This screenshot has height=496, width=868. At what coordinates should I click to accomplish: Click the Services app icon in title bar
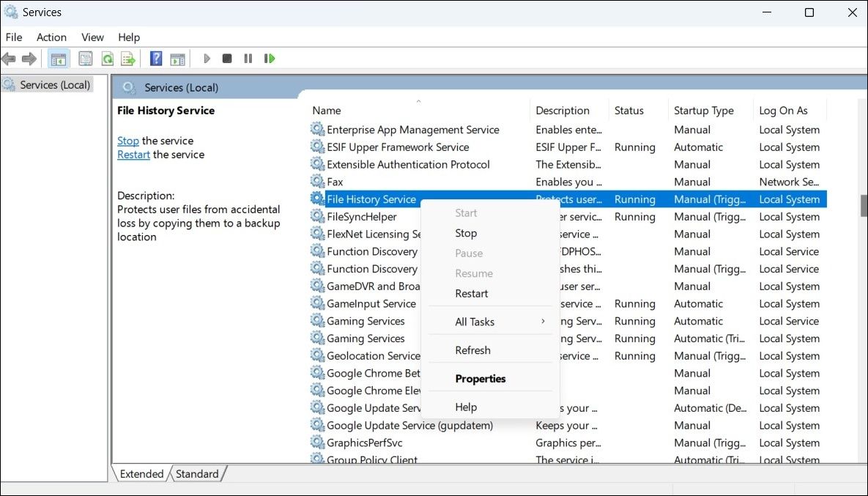click(10, 12)
